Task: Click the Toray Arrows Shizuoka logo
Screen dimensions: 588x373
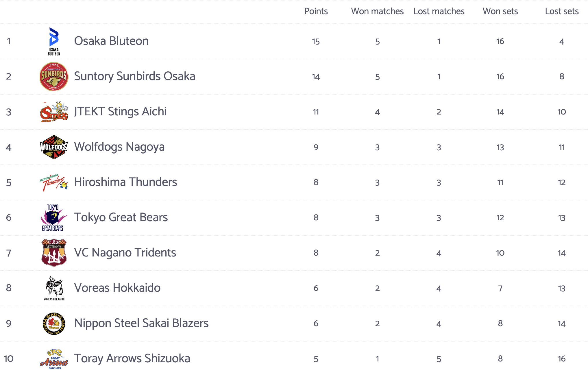Action: (x=54, y=359)
